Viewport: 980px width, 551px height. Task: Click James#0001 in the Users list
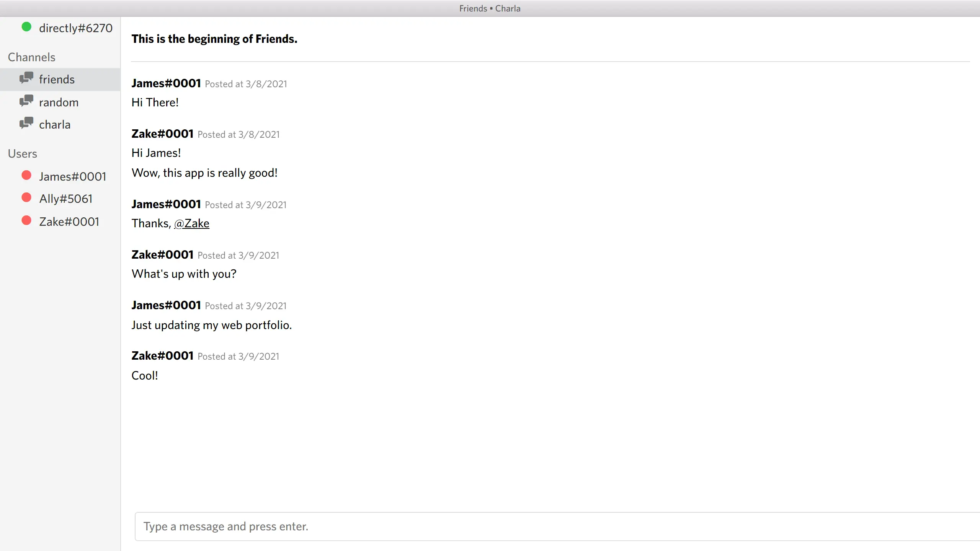(x=72, y=176)
